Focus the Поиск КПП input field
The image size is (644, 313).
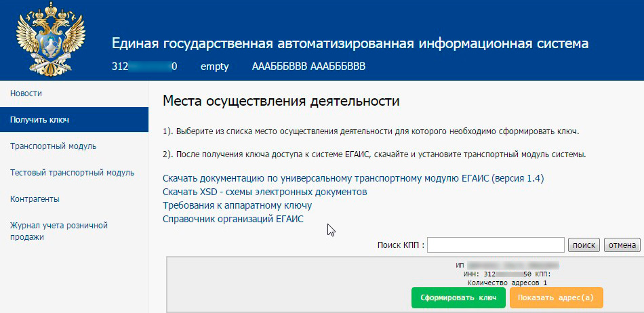(496, 245)
